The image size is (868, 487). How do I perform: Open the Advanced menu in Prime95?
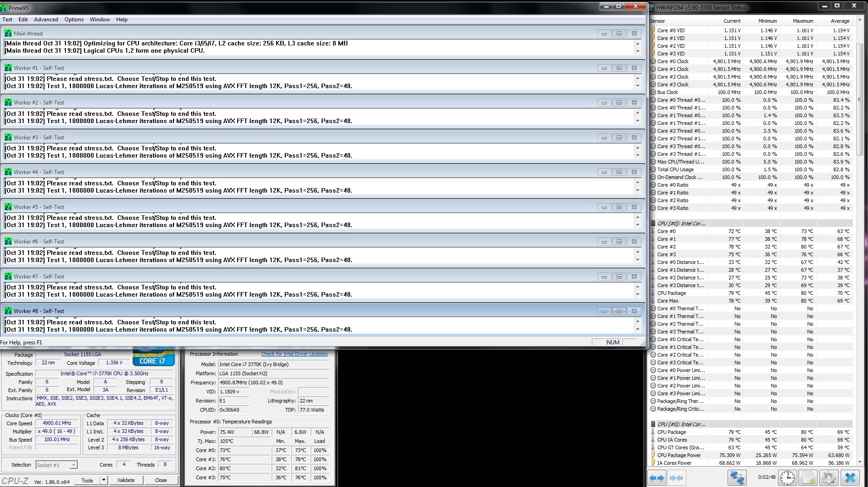click(46, 20)
